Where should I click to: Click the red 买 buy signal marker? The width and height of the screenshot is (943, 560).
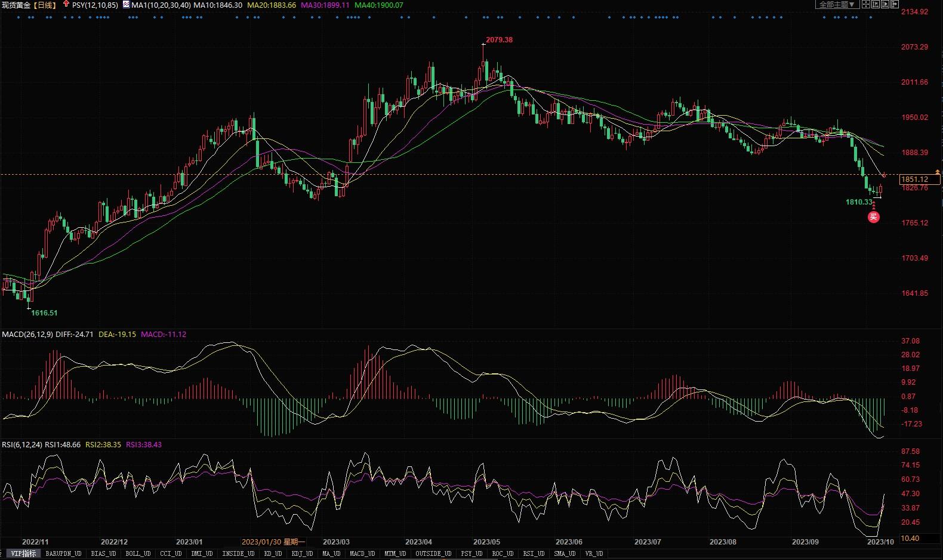873,217
